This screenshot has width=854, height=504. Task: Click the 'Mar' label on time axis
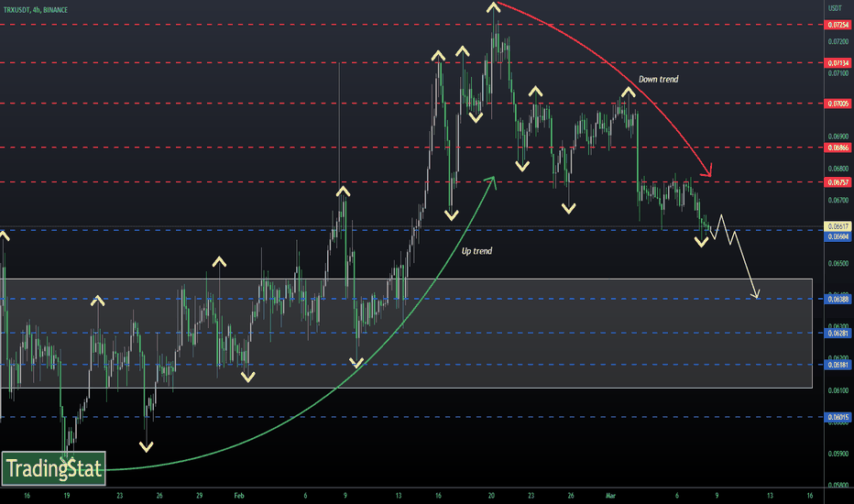(x=610, y=495)
